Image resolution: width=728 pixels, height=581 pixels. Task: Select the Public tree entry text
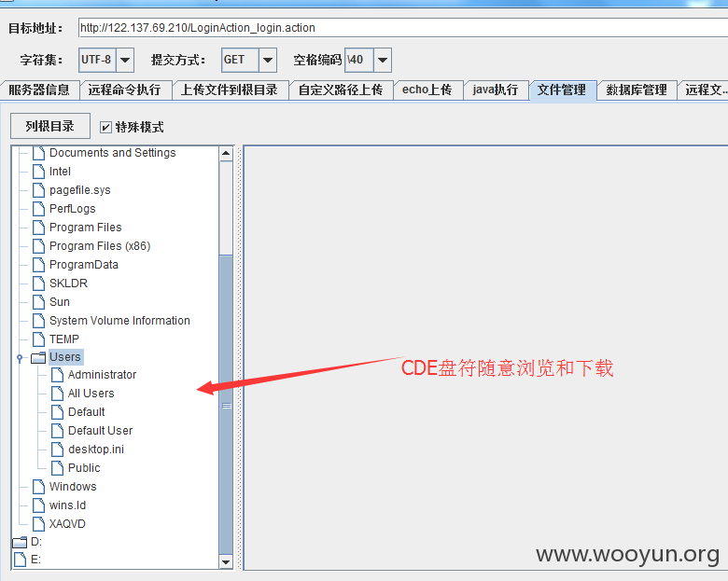pyautogui.click(x=84, y=468)
